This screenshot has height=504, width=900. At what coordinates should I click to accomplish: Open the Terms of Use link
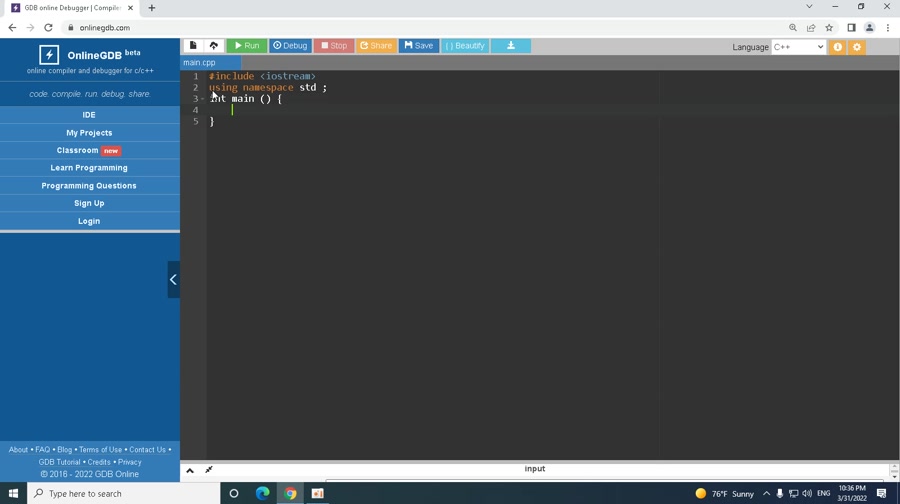coord(100,449)
